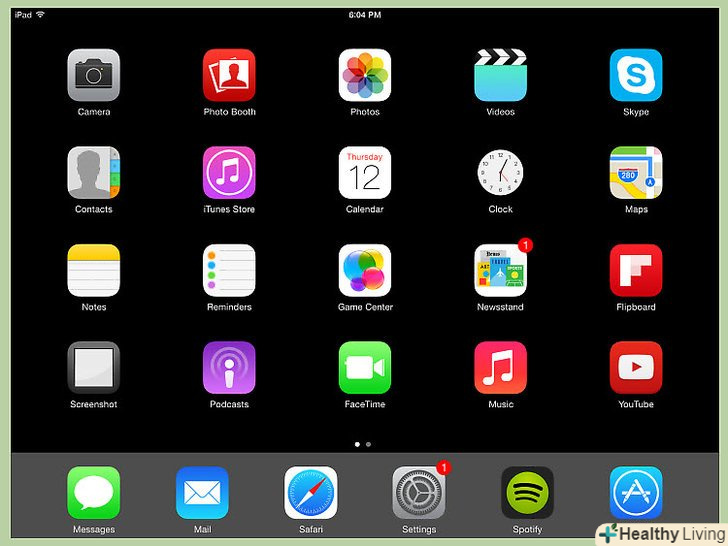Viewport: 728px width, 546px height.
Task: Launch Photo Booth app
Action: (x=229, y=75)
